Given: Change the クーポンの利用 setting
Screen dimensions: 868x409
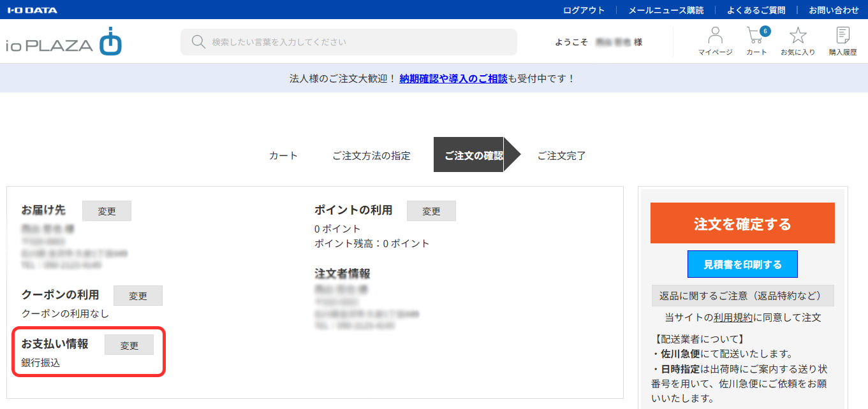Looking at the screenshot, I should pos(138,296).
